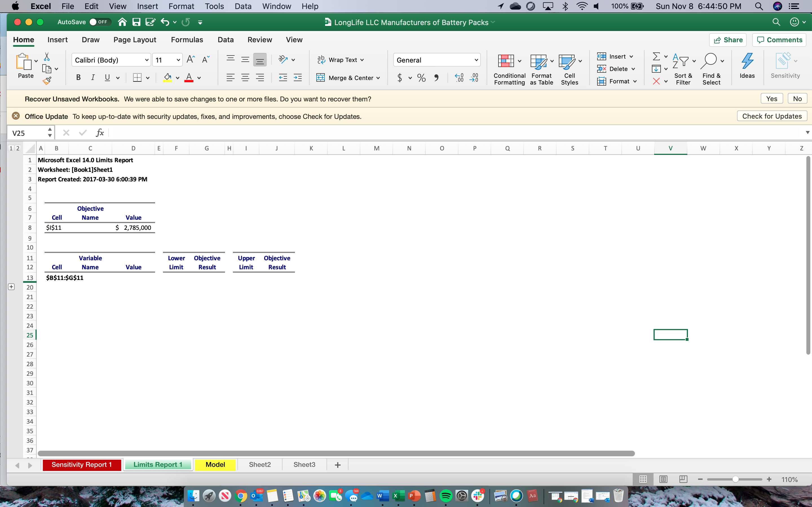Switch to the Formulas ribbon tab
The image size is (812, 507).
pos(187,39)
